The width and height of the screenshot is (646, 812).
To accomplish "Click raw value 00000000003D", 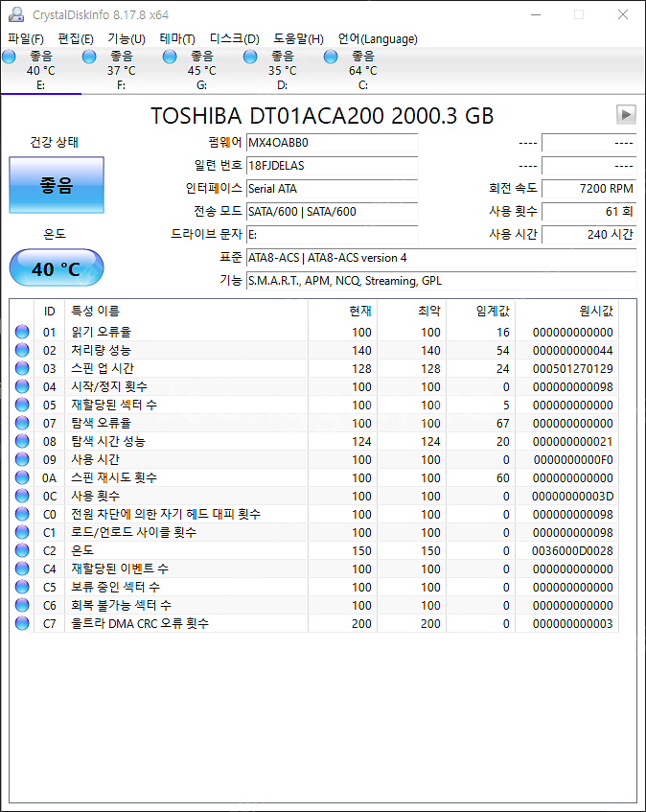I will coord(572,496).
